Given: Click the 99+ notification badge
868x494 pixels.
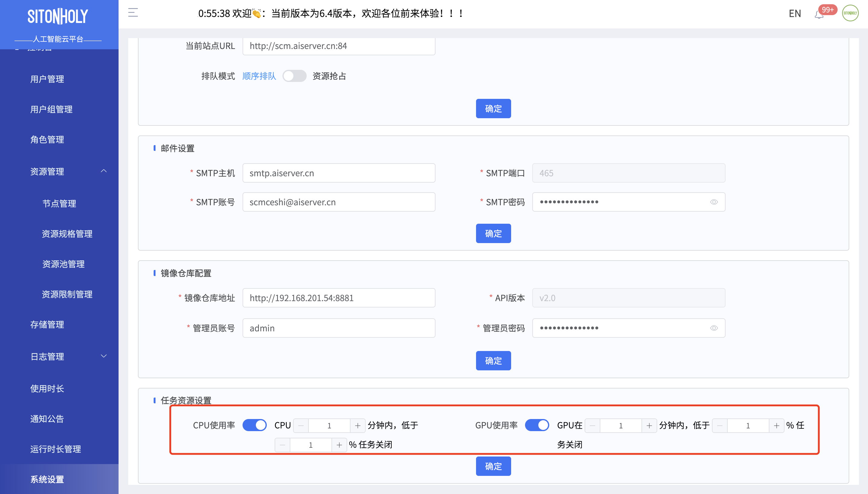Looking at the screenshot, I should 827,9.
